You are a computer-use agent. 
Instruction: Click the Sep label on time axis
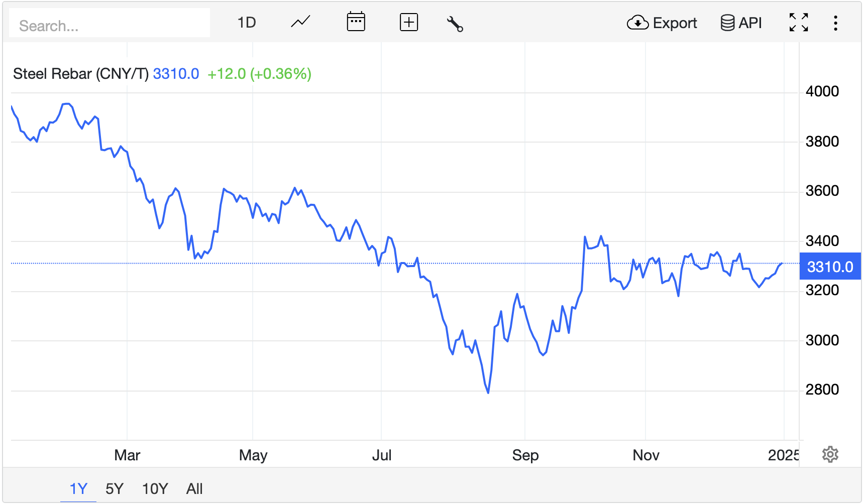tap(525, 455)
